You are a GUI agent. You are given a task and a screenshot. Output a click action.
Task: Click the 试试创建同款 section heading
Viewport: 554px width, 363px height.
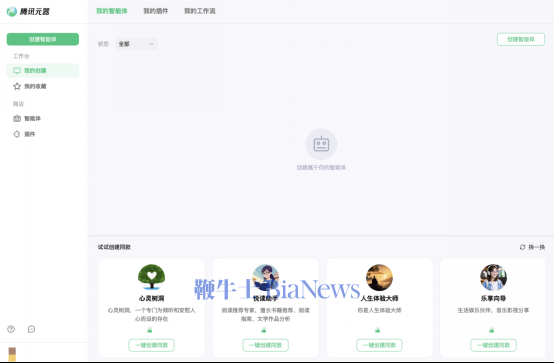114,247
